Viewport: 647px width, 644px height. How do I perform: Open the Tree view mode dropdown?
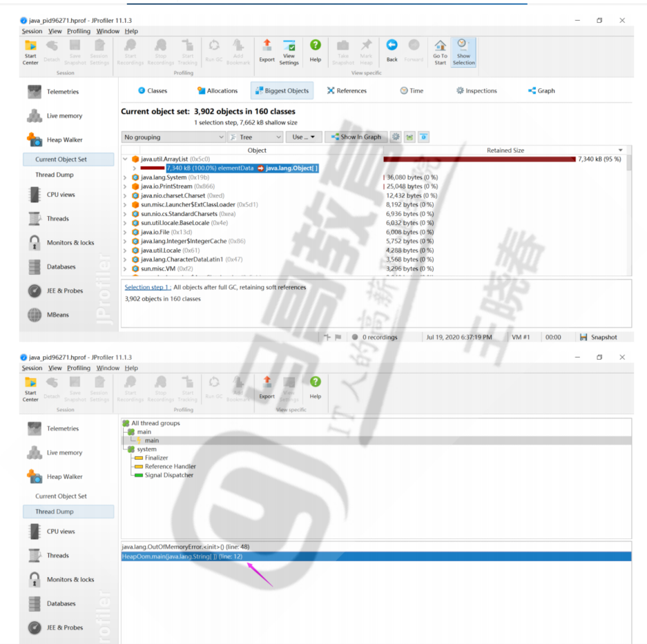tap(255, 137)
